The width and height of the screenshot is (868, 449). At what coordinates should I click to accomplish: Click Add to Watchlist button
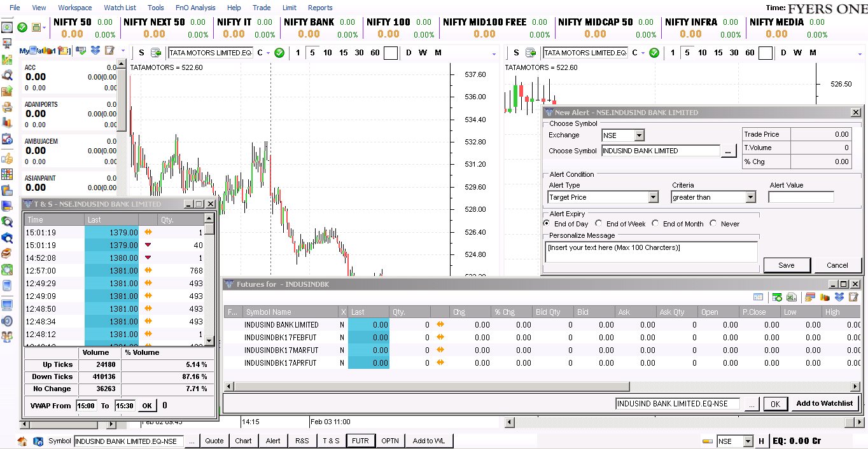click(825, 403)
